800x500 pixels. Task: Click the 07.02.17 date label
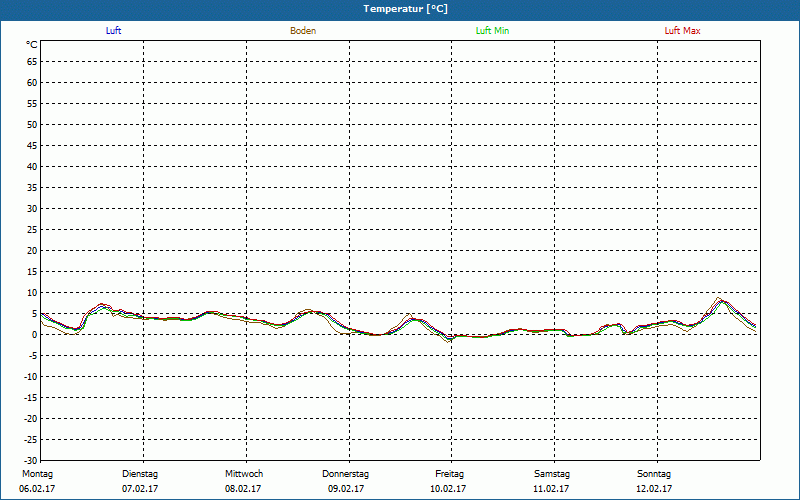click(x=140, y=489)
